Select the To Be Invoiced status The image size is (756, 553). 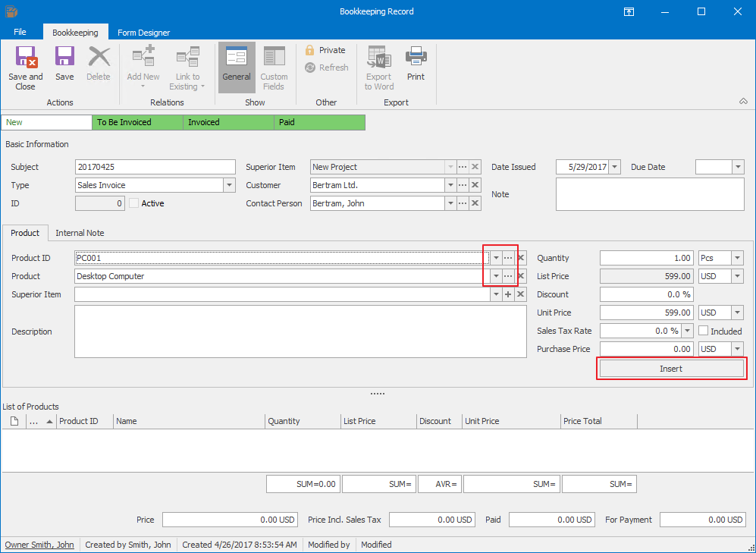(137, 122)
